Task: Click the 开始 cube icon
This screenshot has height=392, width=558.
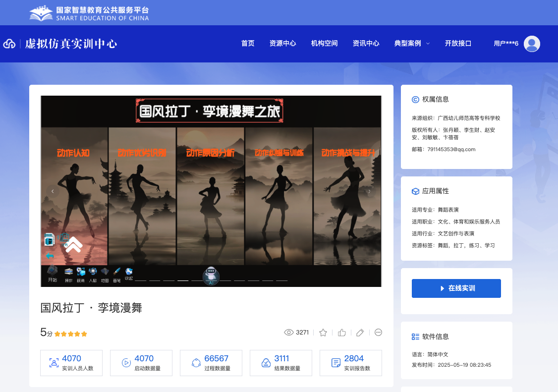Action: 52,272
